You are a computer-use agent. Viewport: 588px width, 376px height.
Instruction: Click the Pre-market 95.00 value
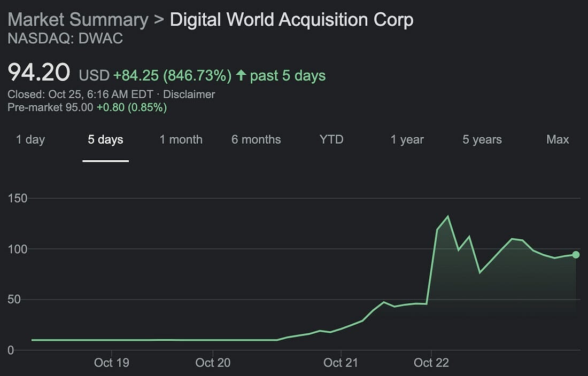coord(50,107)
